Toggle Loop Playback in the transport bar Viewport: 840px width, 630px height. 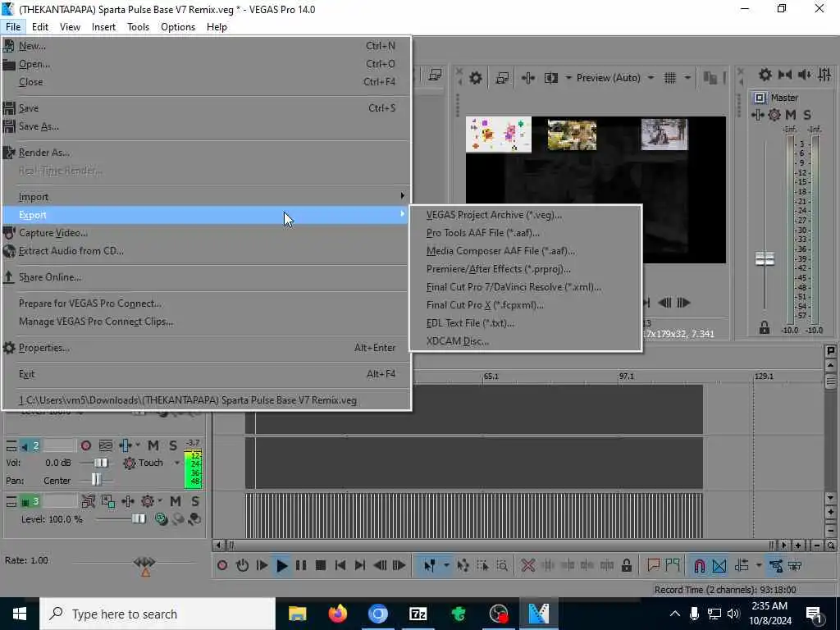coord(242,565)
